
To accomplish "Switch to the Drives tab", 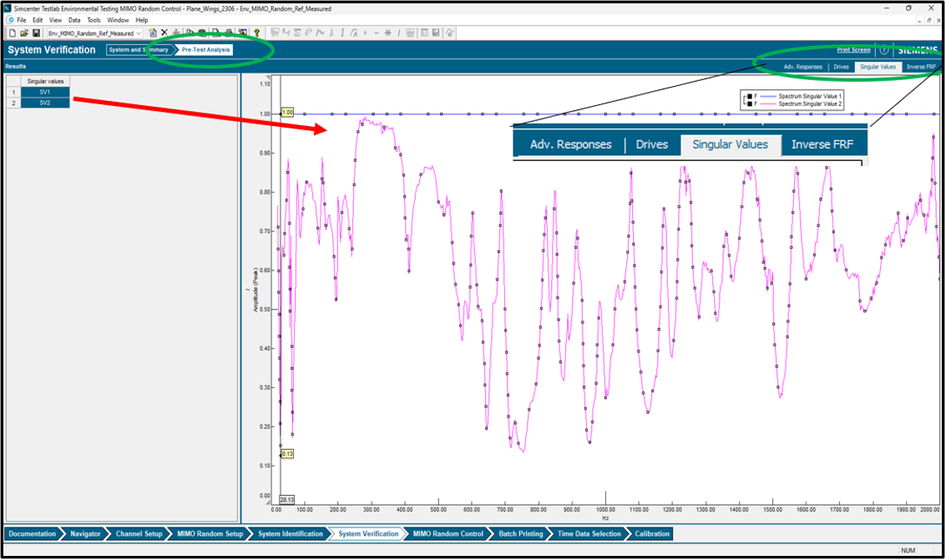I will pos(841,67).
